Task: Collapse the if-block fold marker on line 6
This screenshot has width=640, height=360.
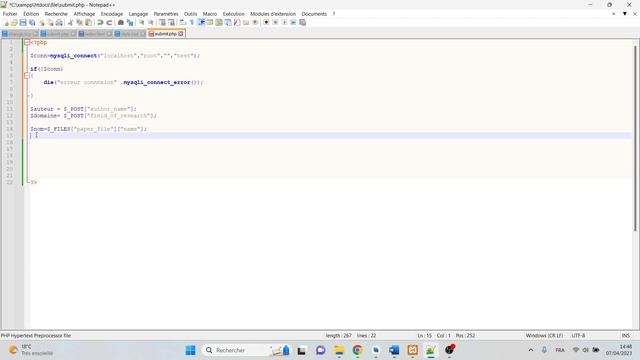Action: coord(27,76)
